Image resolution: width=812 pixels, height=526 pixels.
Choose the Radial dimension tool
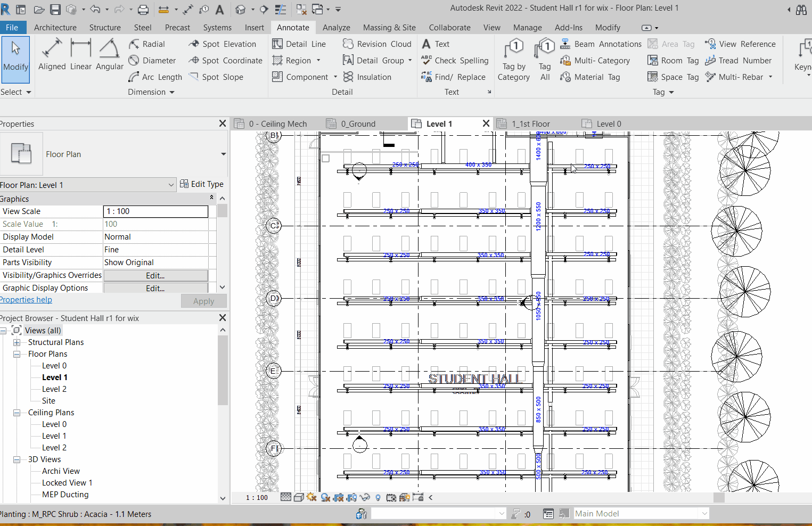tap(147, 44)
